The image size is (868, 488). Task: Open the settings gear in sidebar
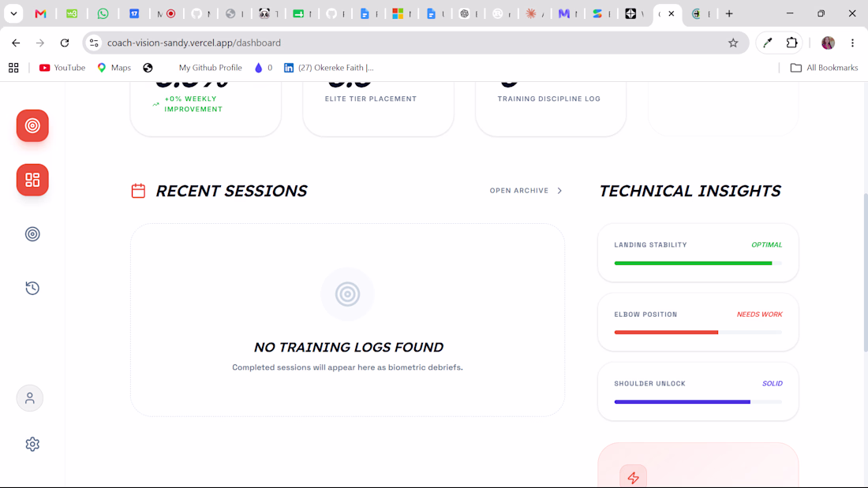[x=32, y=445]
